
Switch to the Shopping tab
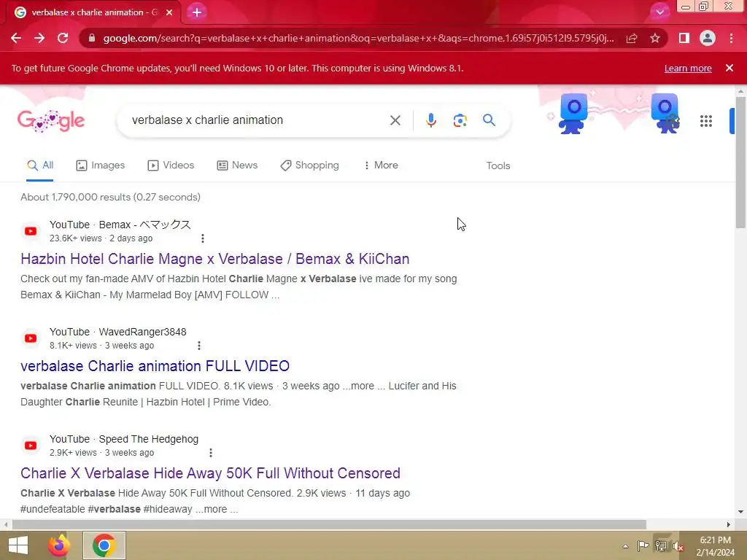click(x=309, y=166)
